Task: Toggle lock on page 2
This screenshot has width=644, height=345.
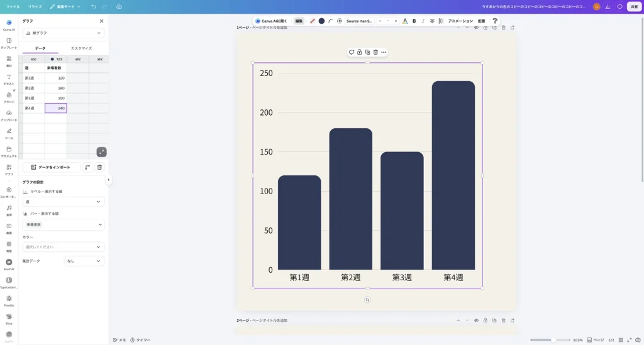Action: [486, 320]
